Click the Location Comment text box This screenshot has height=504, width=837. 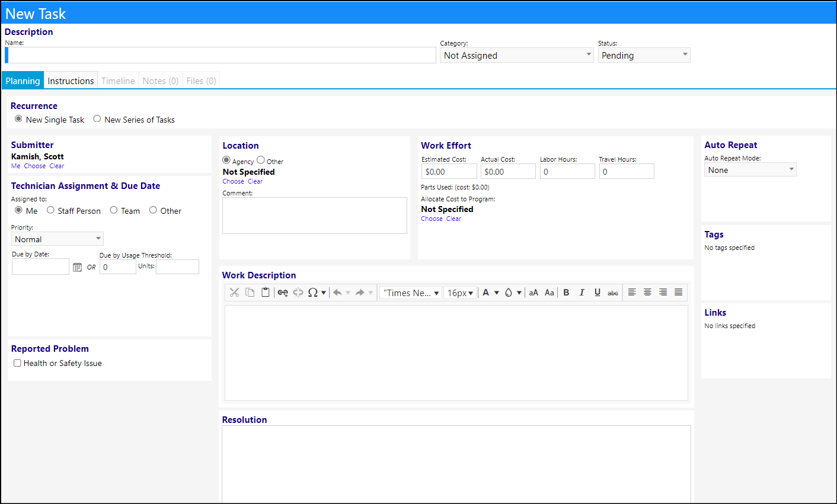pos(315,216)
